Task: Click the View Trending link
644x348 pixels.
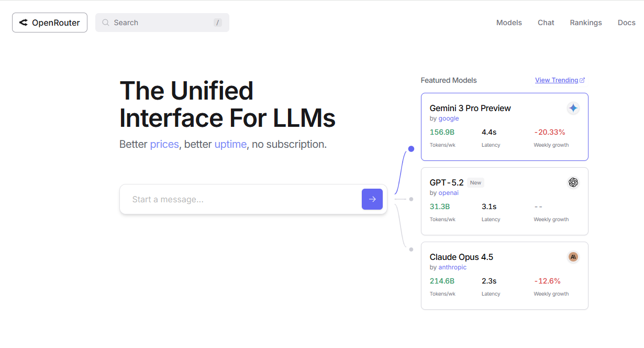Action: [556, 80]
